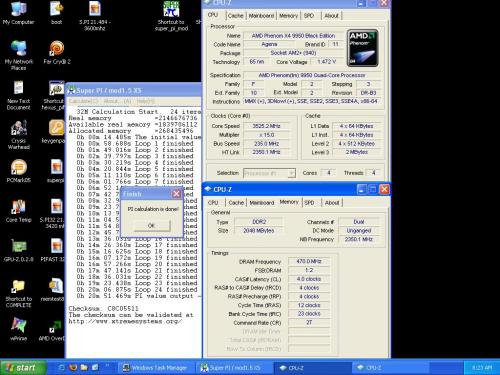Screen dimensions: 500x375
Task: Open the Core Temp desktop icon
Action: [19, 211]
